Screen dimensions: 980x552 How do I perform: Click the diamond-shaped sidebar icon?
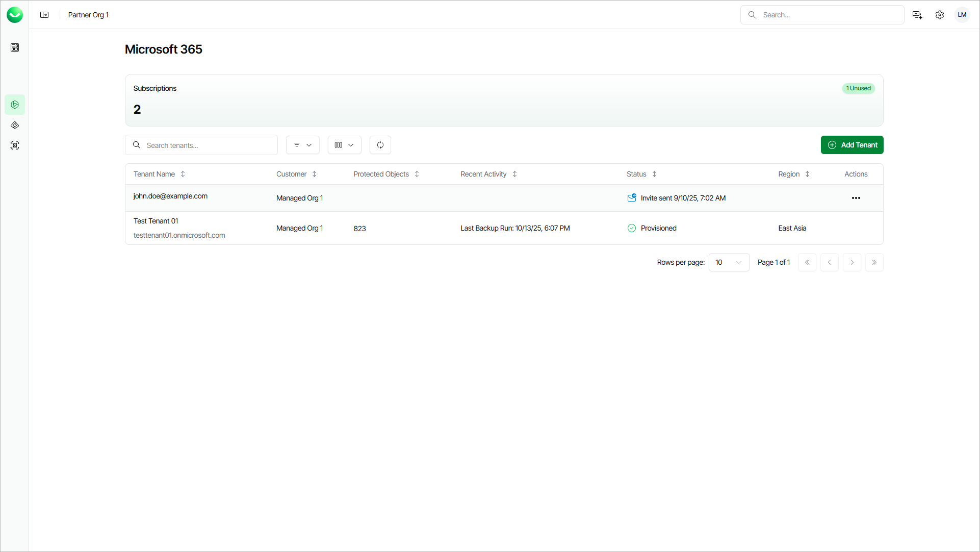coord(15,125)
